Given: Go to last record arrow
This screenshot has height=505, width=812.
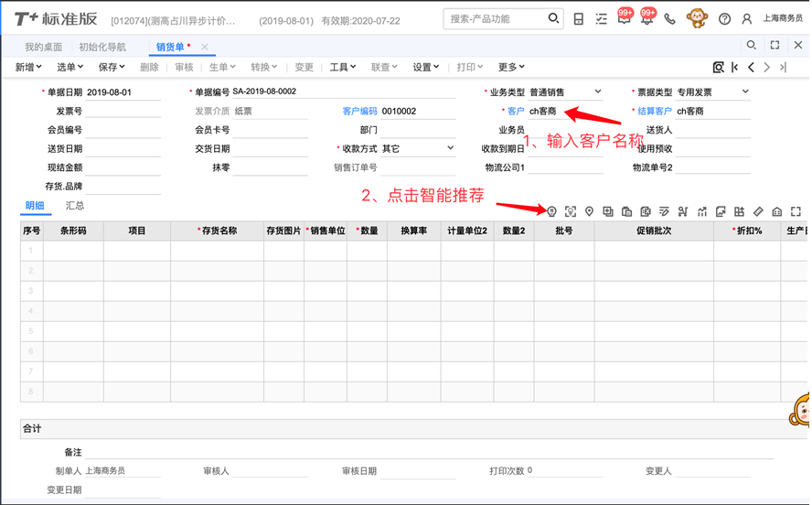Looking at the screenshot, I should 783,68.
